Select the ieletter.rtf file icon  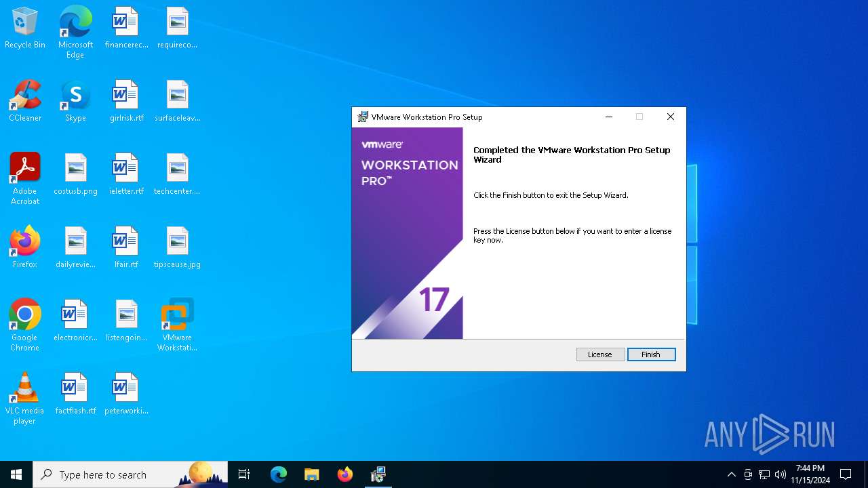pyautogui.click(x=126, y=175)
